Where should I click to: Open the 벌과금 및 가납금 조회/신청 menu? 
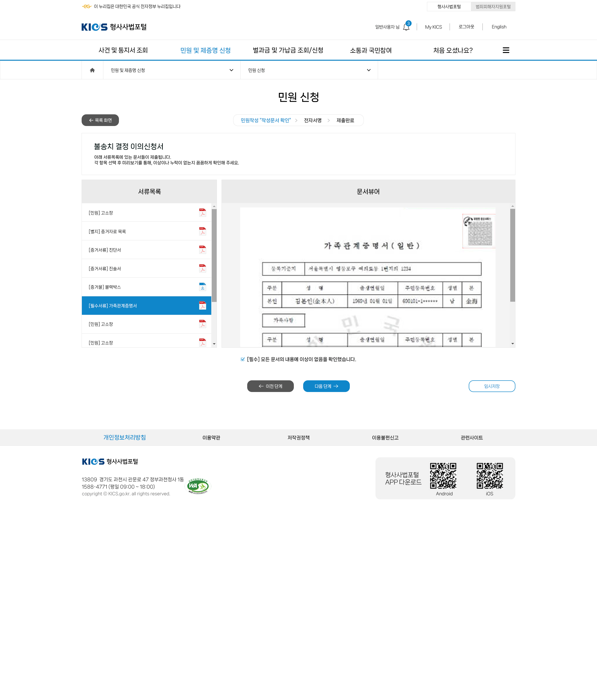288,50
